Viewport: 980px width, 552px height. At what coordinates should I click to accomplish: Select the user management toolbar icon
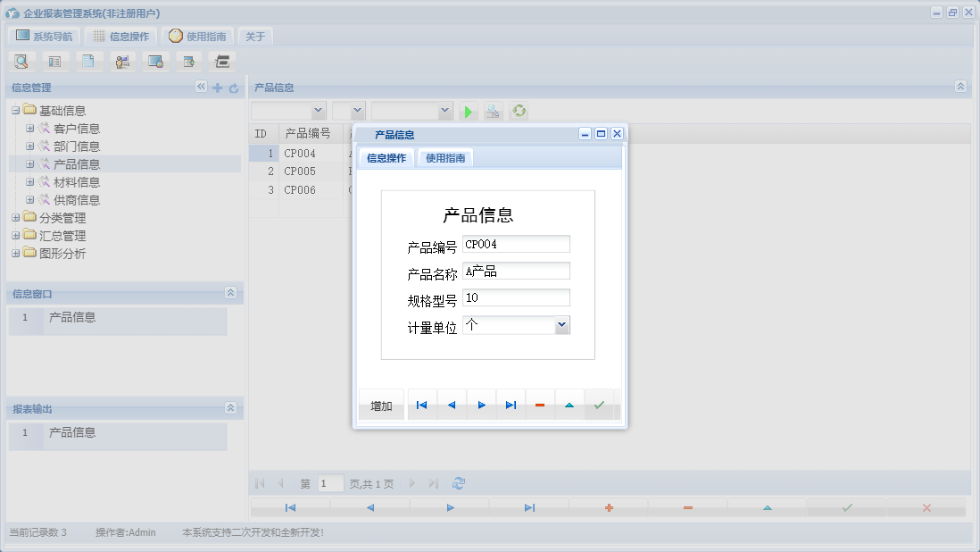pyautogui.click(x=122, y=61)
